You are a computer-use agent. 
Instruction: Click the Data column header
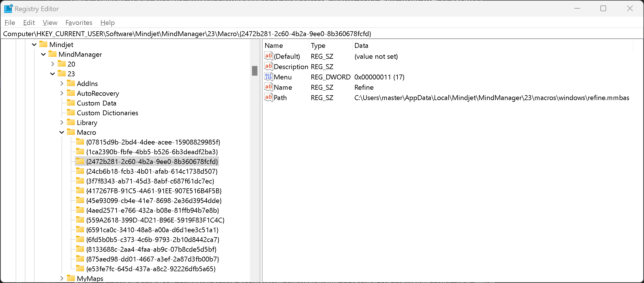493,45
